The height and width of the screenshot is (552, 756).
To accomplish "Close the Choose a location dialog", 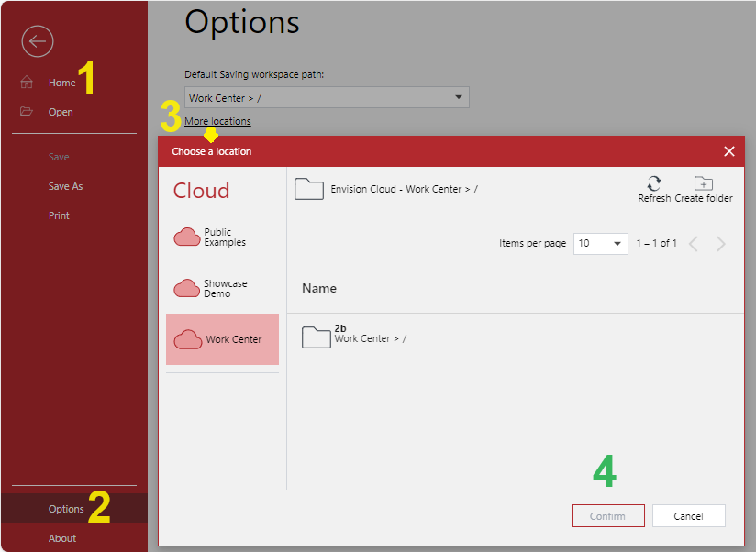I will click(729, 151).
